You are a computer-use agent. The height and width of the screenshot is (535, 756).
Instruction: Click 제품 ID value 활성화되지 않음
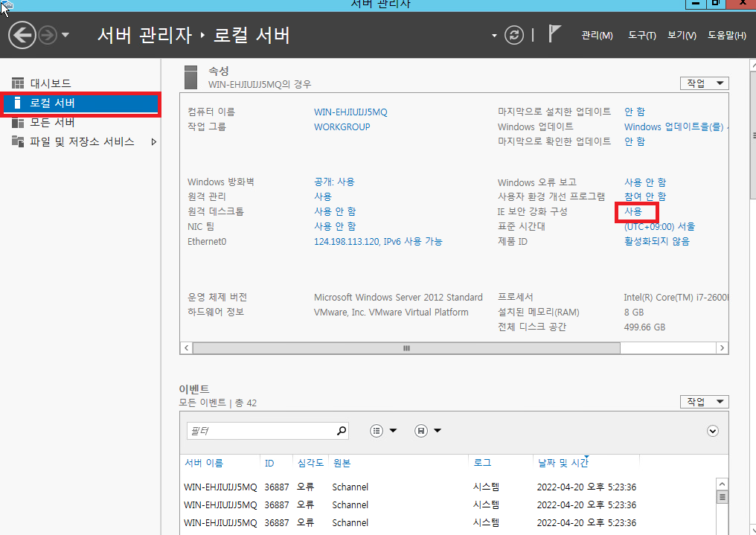(x=657, y=241)
